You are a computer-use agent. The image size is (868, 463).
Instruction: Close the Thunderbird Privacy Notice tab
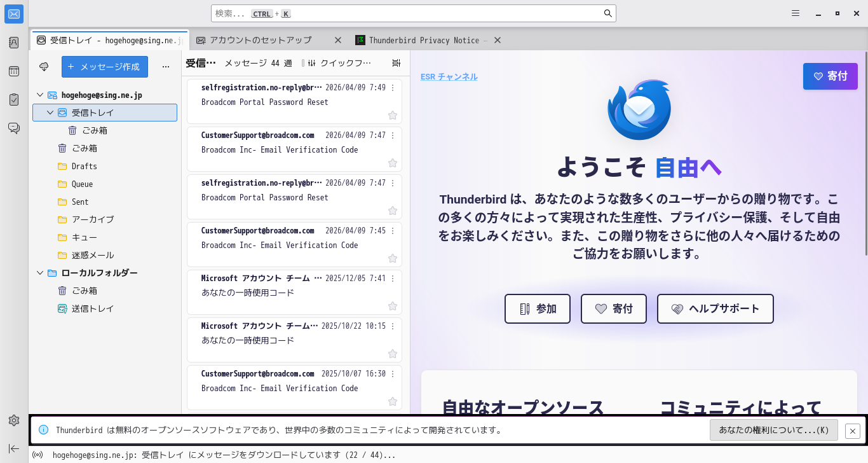tap(498, 40)
